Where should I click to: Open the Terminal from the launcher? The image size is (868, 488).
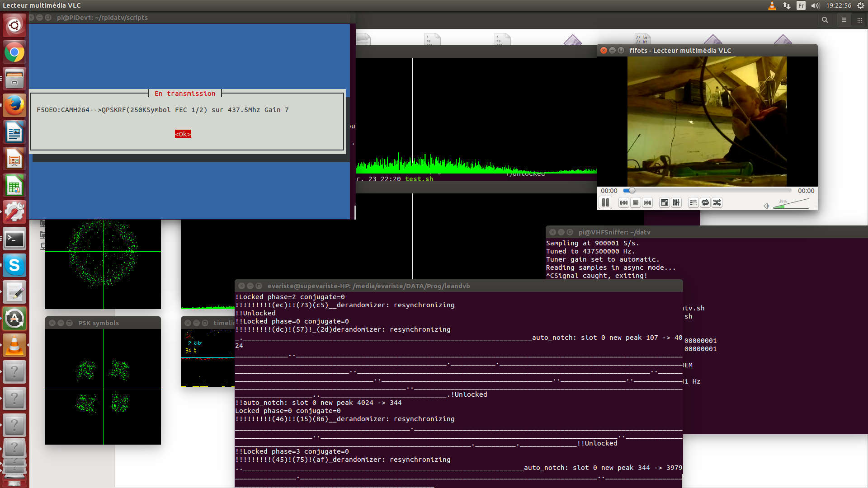click(14, 239)
